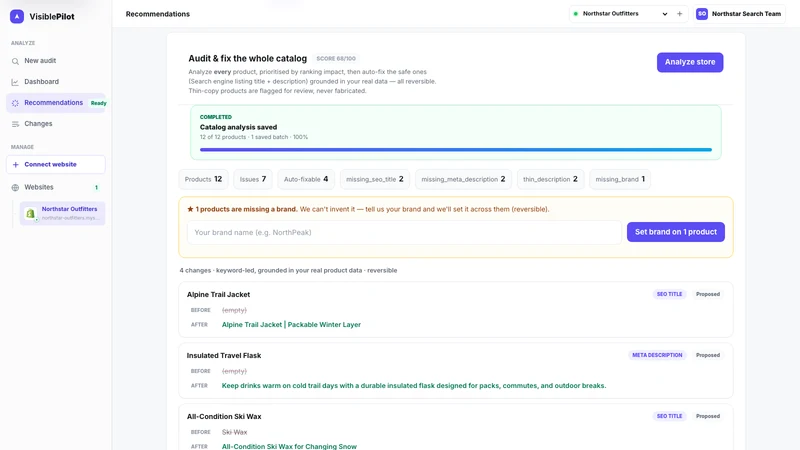Click the Alpine Trail Jacket product title
This screenshot has height=450, width=800.
click(x=218, y=294)
